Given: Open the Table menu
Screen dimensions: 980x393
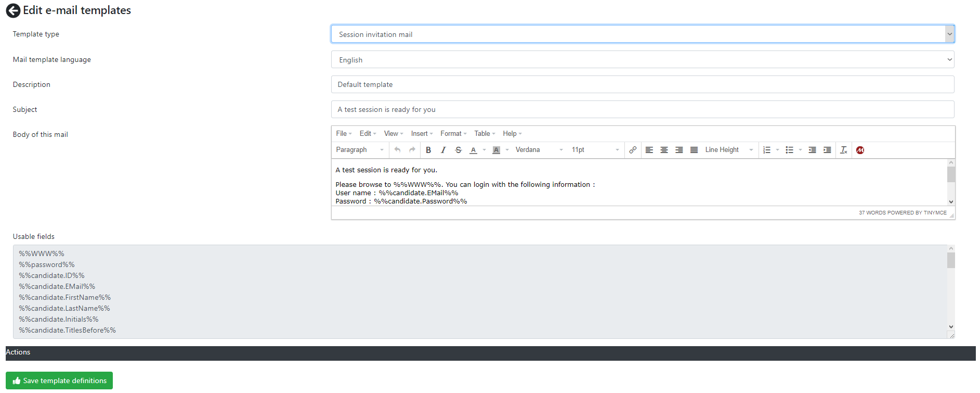Looking at the screenshot, I should tap(485, 134).
